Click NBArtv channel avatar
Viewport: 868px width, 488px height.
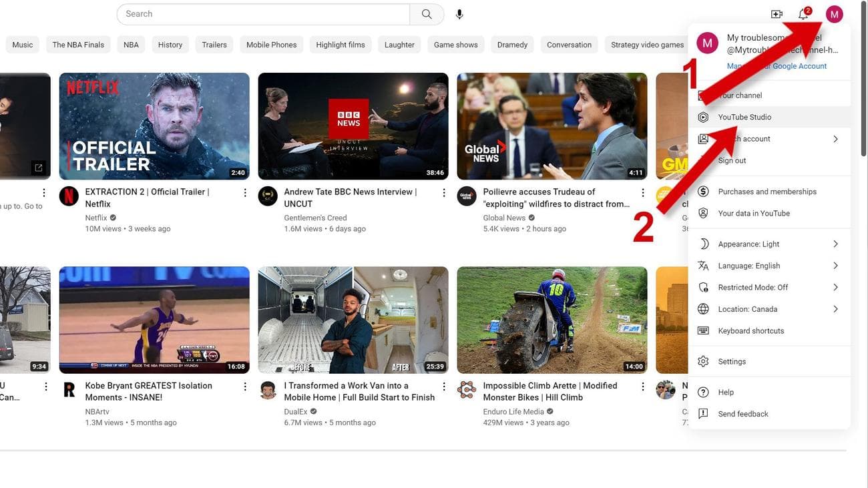(x=69, y=390)
